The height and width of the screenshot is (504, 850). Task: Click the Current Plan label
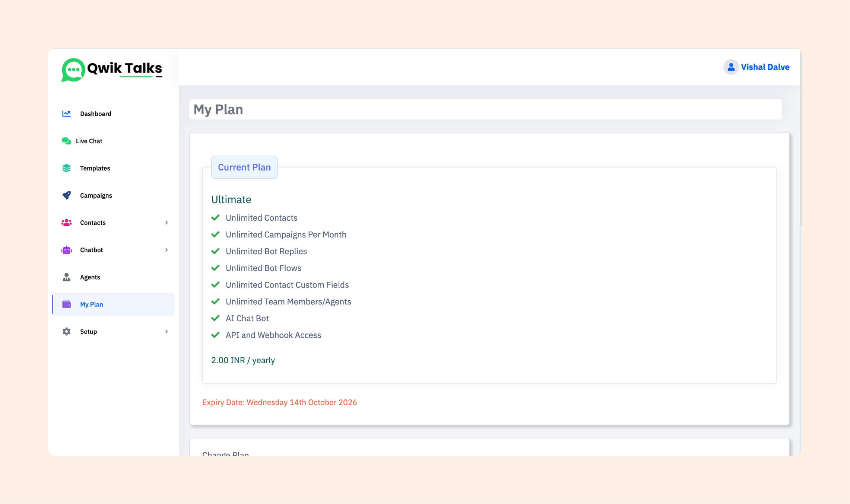244,167
